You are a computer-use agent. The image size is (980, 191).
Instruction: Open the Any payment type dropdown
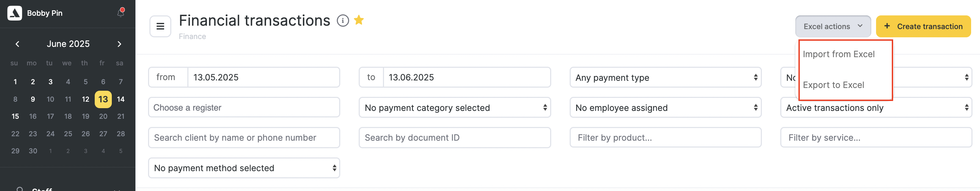pyautogui.click(x=665, y=78)
